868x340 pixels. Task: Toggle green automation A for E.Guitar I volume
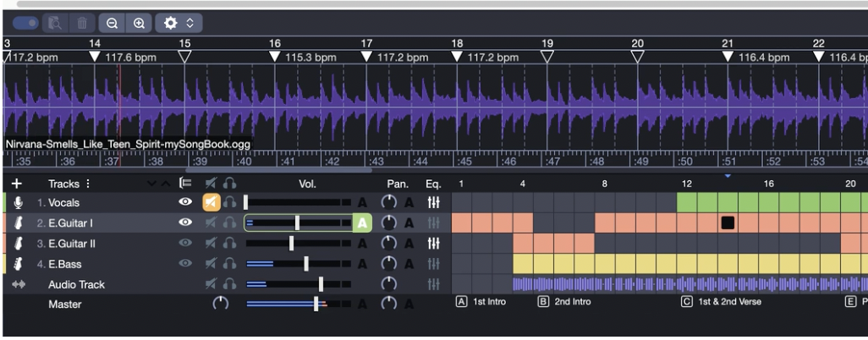click(362, 223)
